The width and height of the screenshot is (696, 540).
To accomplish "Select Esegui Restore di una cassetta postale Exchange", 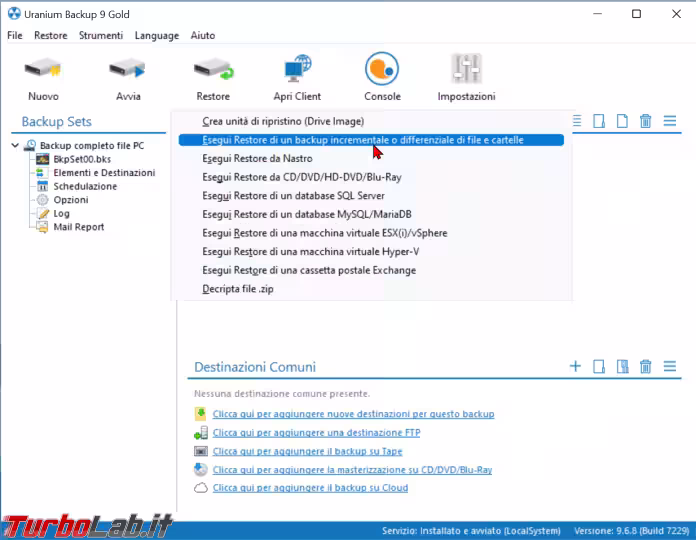I will point(371,270).
